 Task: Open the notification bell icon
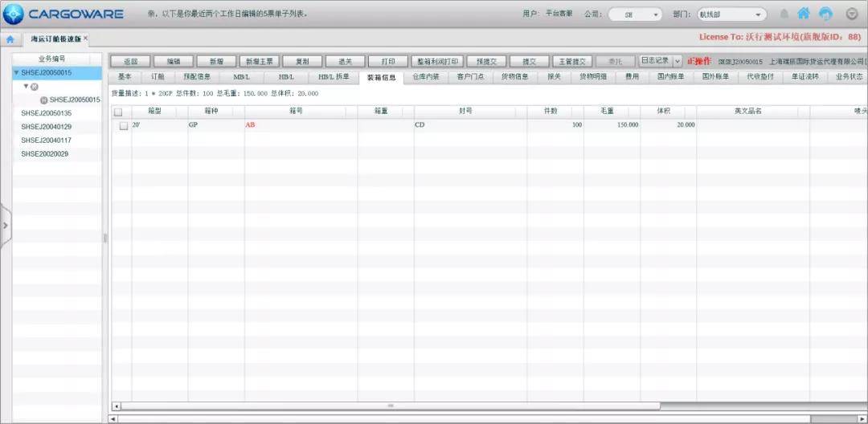pos(784,14)
